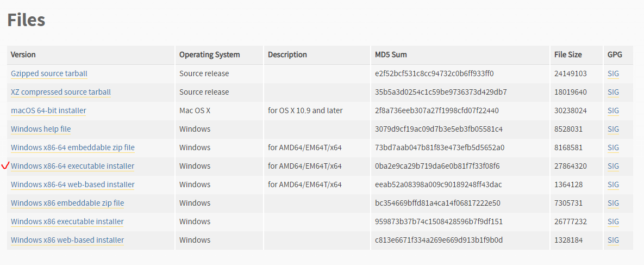This screenshot has height=265, width=644.
Task: Click SIG link for XZ compressed tarball
Action: point(613,92)
